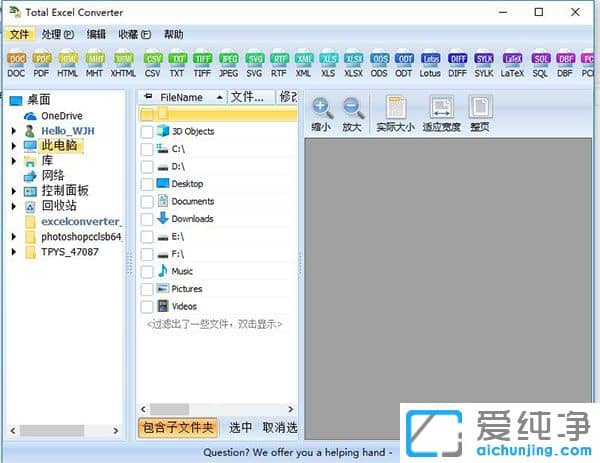Open the 收藏 menu
600x463 pixels.
coord(134,34)
